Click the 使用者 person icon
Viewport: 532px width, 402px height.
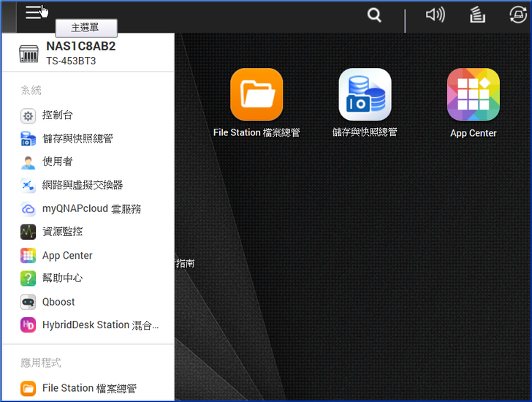click(x=28, y=162)
